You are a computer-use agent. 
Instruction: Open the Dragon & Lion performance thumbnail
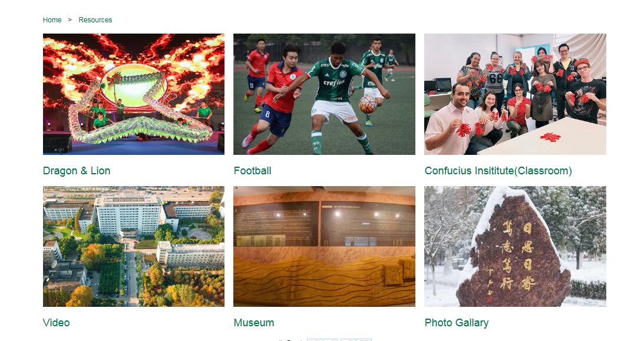pyautogui.click(x=134, y=94)
